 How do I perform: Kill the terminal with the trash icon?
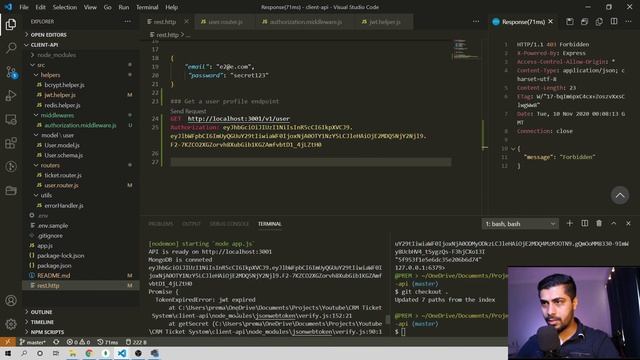click(x=599, y=223)
